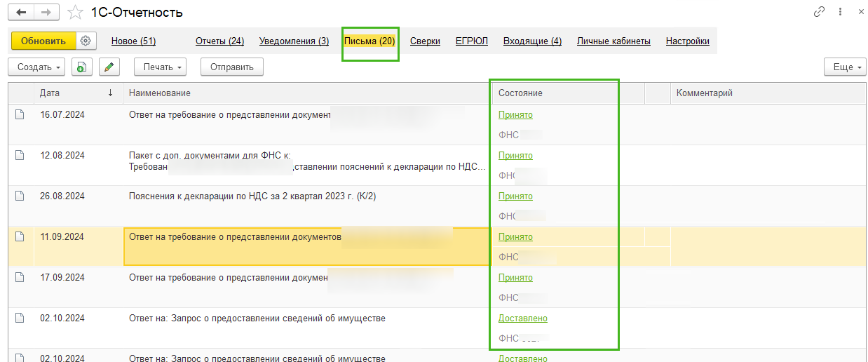Click the pencil edit icon
Screen dimensions: 868x362
109,67
